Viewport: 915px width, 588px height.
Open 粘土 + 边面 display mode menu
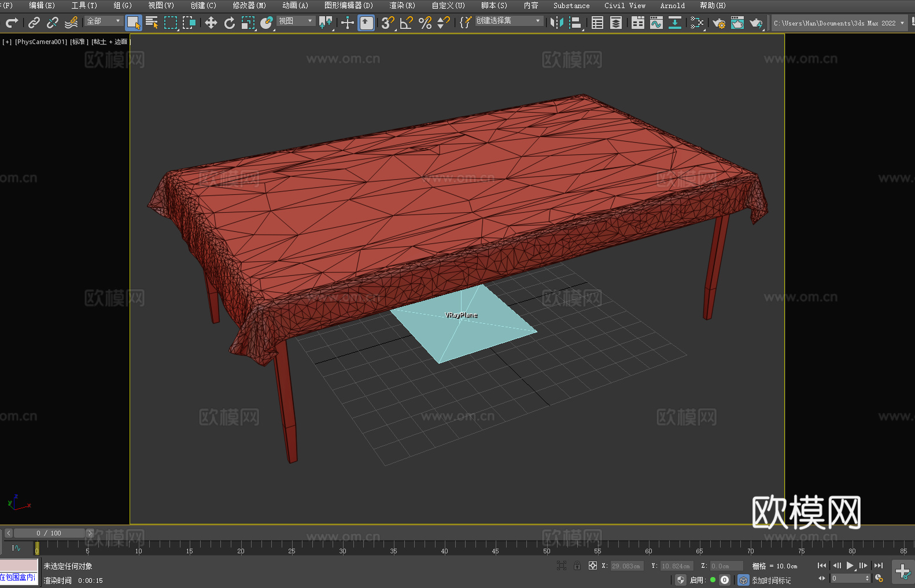pyautogui.click(x=110, y=42)
